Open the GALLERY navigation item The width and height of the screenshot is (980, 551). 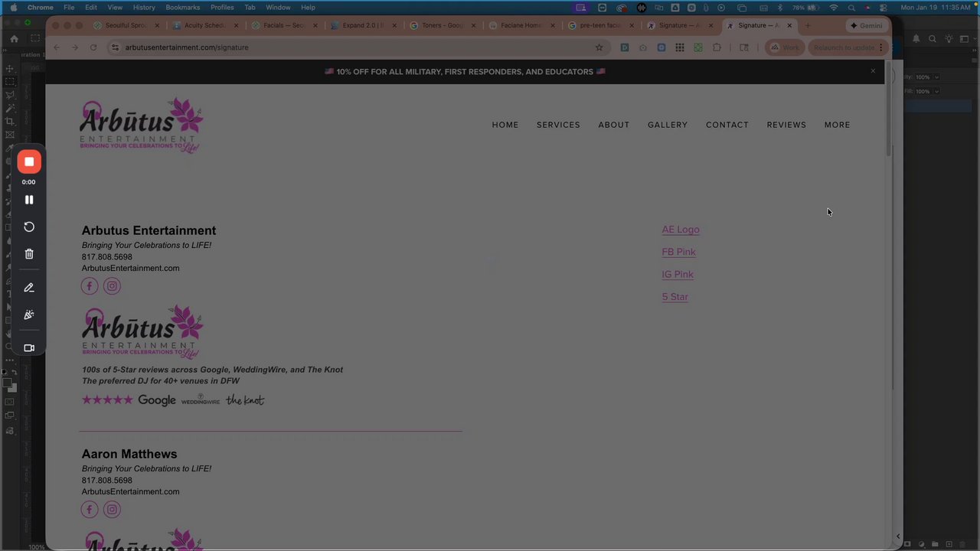click(668, 125)
